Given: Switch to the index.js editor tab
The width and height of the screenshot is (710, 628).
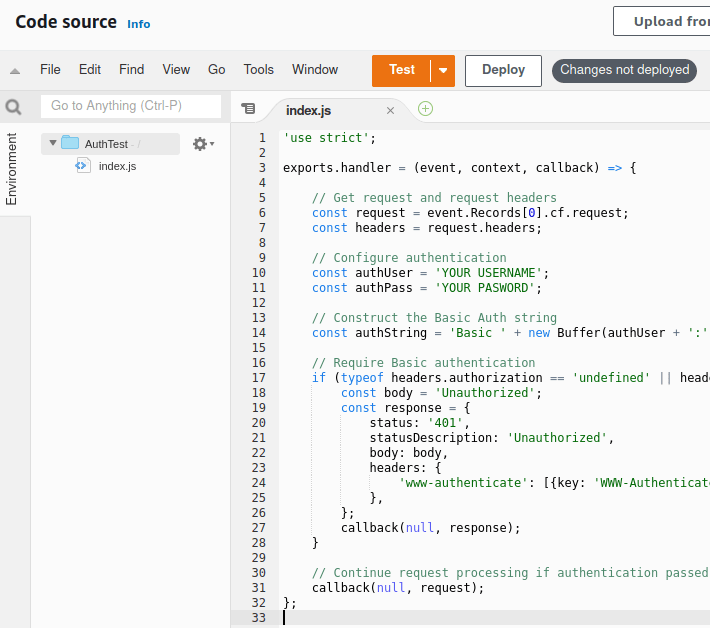Looking at the screenshot, I should tap(308, 110).
